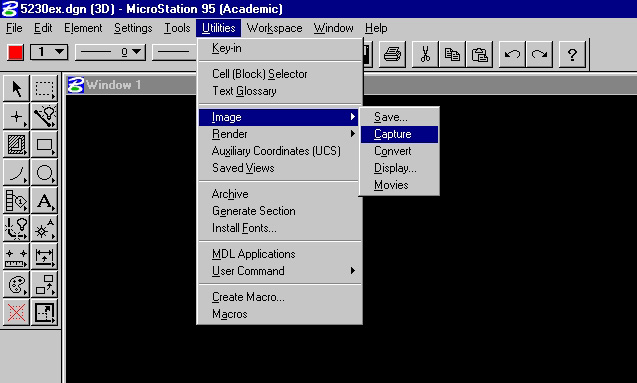Select the Place Block rectangle tool
The height and width of the screenshot is (383, 637).
[x=44, y=144]
